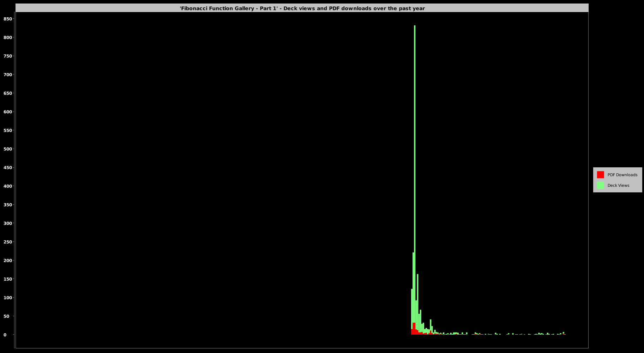Click the y-axis label 850
The width and height of the screenshot is (644, 353).
8,19
